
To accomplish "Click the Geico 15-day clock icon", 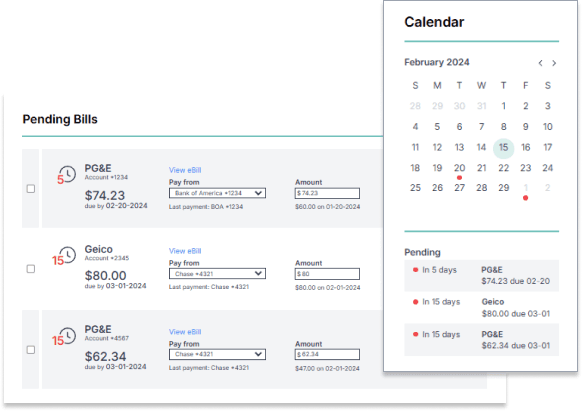I will (68, 255).
